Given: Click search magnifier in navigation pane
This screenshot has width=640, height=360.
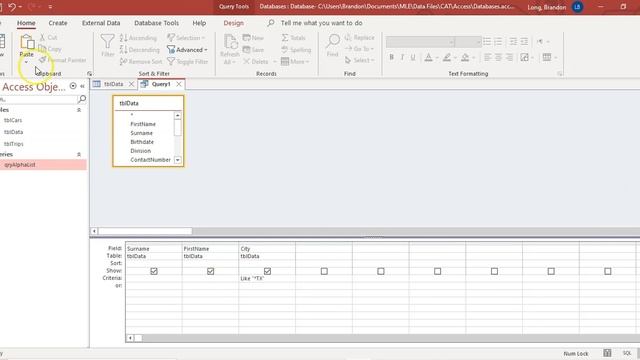Looking at the screenshot, I should pyautogui.click(x=82, y=99).
